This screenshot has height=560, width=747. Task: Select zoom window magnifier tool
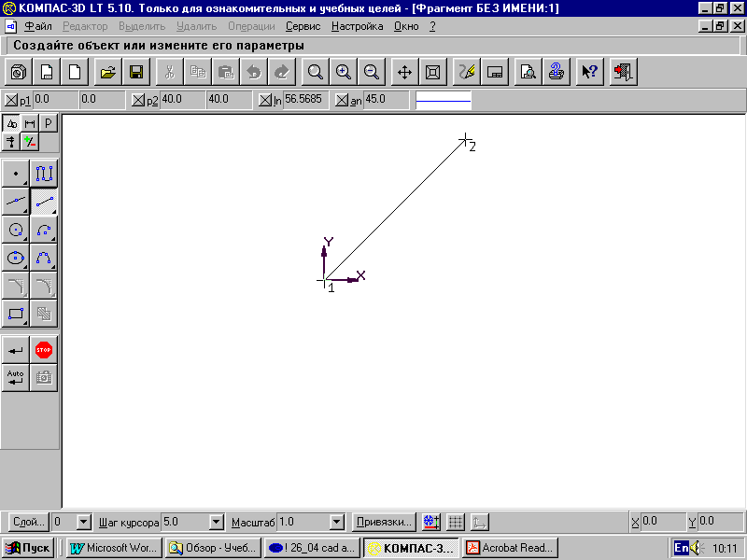coord(315,72)
